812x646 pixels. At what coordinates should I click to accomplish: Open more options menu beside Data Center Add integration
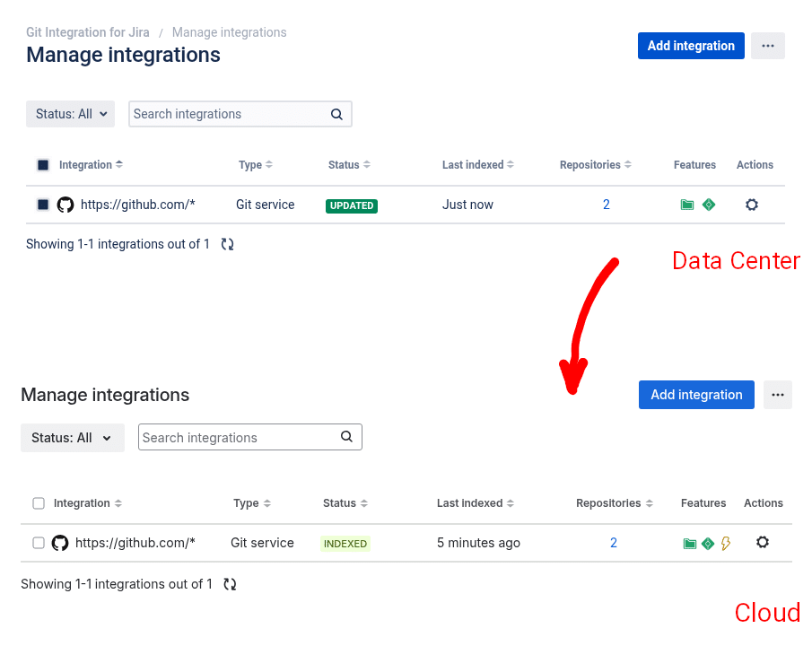tap(768, 46)
